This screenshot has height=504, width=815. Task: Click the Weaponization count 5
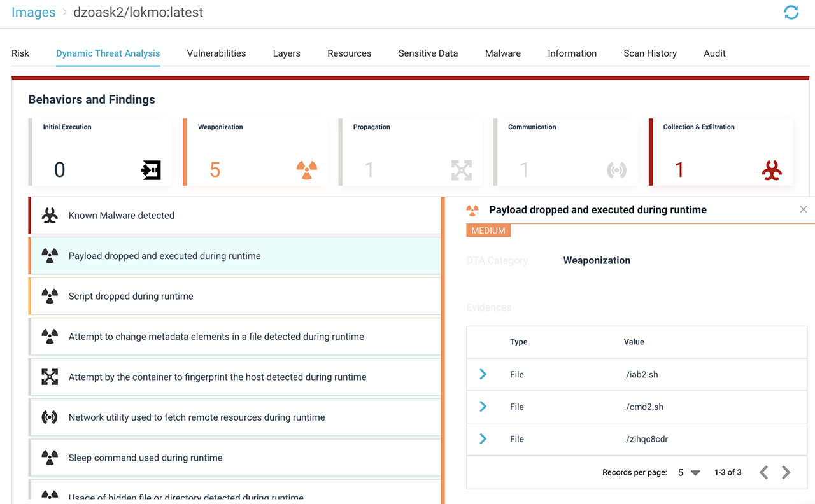click(215, 170)
